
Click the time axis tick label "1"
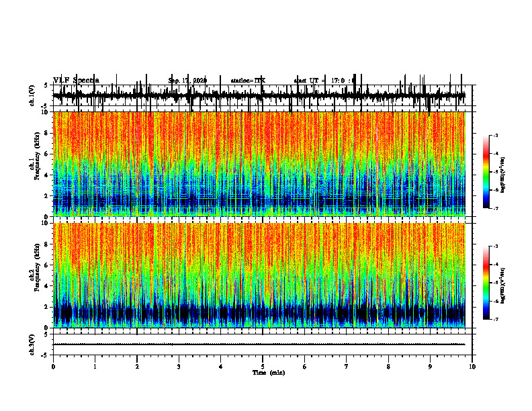pos(95,367)
